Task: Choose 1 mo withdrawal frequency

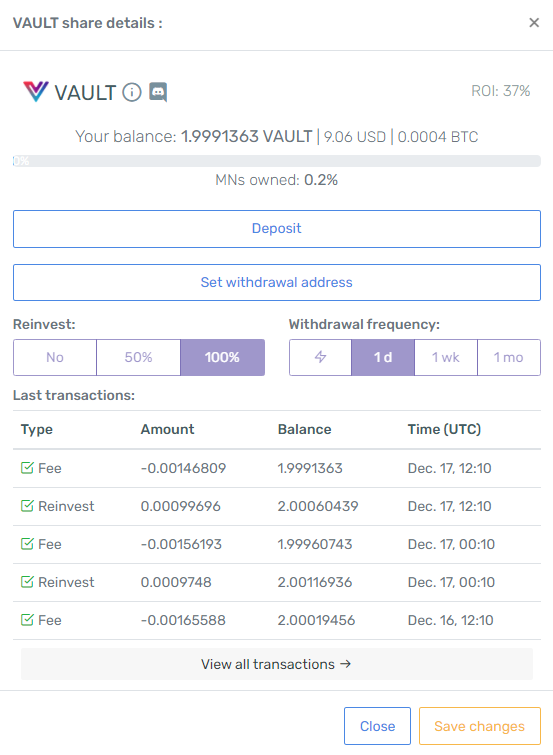Action: click(509, 357)
